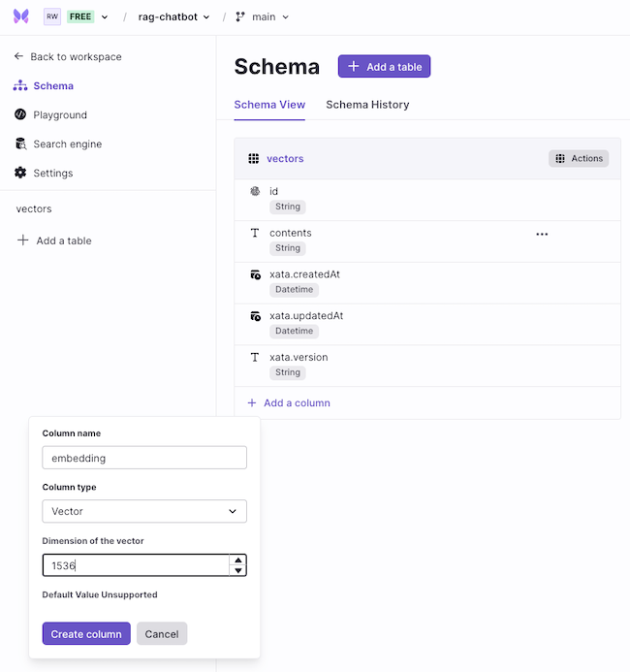The height and width of the screenshot is (672, 630).
Task: Increase vector dimension with up arrow
Action: pos(238,560)
